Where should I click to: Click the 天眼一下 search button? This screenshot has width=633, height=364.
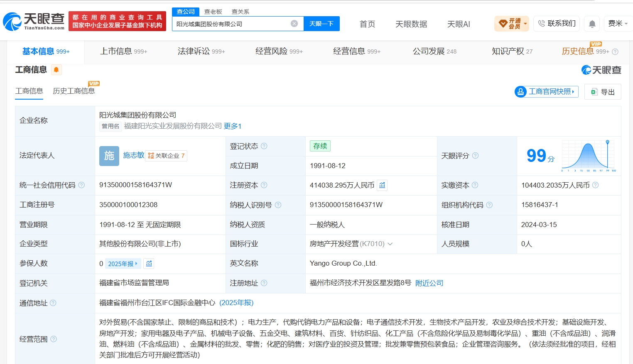click(x=321, y=24)
